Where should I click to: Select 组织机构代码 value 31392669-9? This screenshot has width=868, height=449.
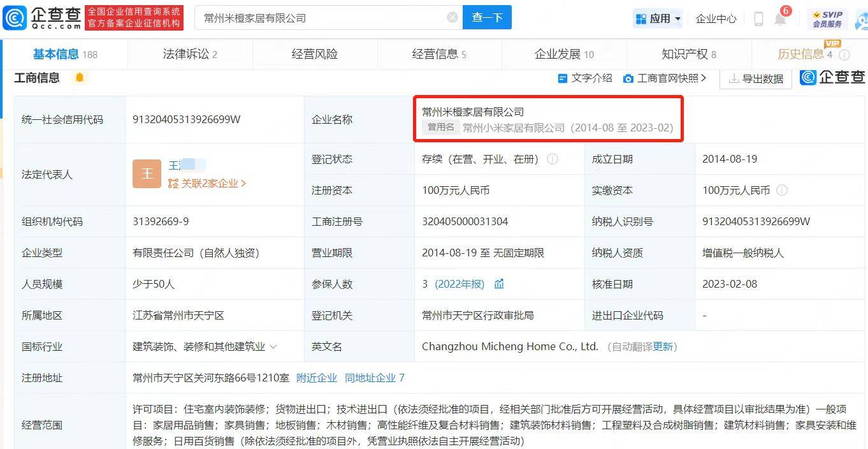(161, 222)
